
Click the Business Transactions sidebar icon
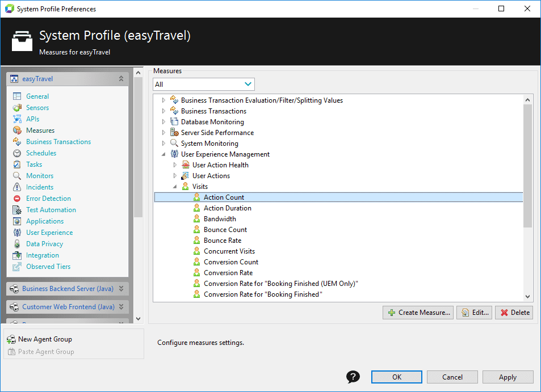(x=17, y=142)
